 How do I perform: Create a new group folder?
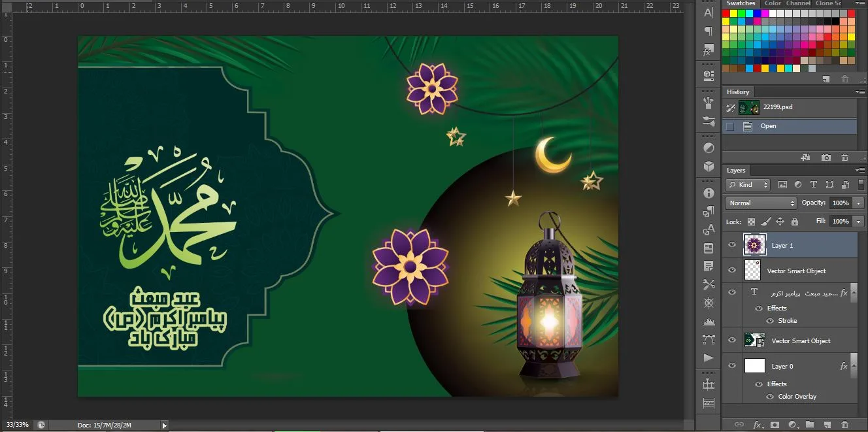(810, 425)
